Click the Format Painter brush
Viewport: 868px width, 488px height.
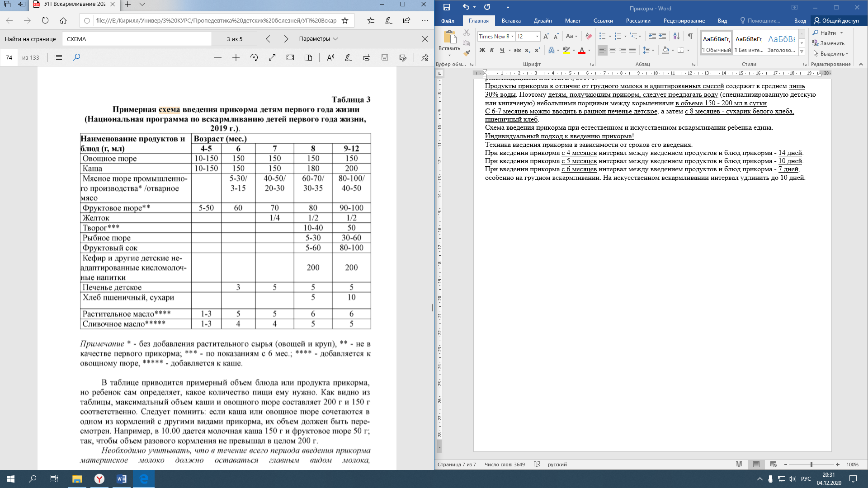[x=467, y=52]
